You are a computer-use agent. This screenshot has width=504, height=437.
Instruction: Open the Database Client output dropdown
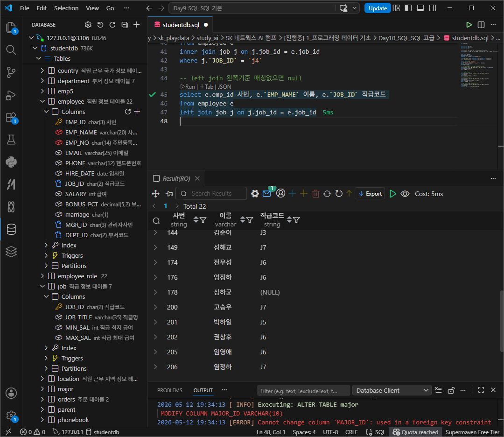click(392, 390)
